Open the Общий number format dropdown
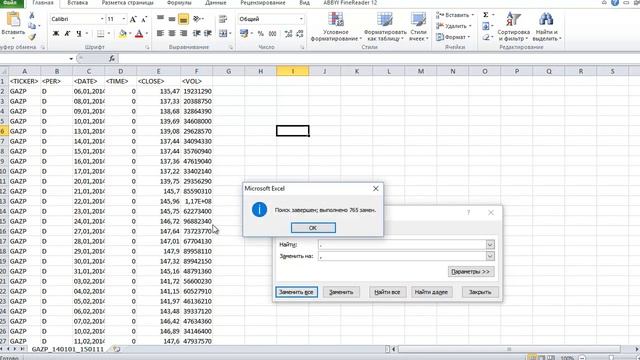 pyautogui.click(x=301, y=19)
